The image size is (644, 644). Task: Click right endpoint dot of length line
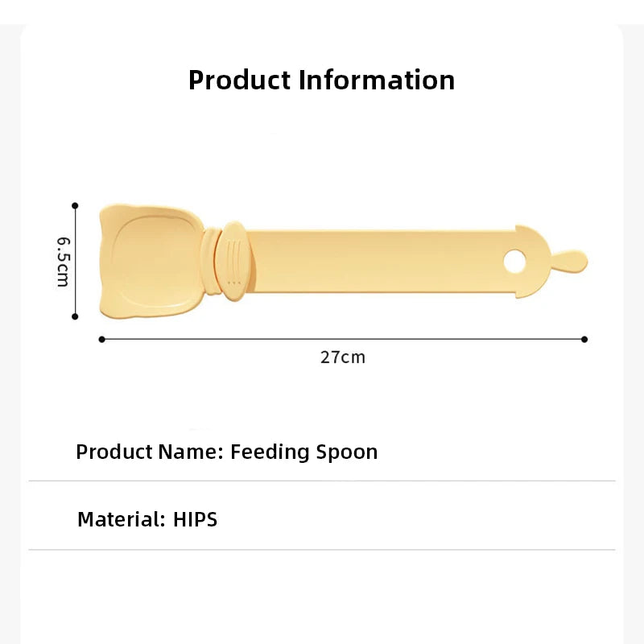click(584, 339)
